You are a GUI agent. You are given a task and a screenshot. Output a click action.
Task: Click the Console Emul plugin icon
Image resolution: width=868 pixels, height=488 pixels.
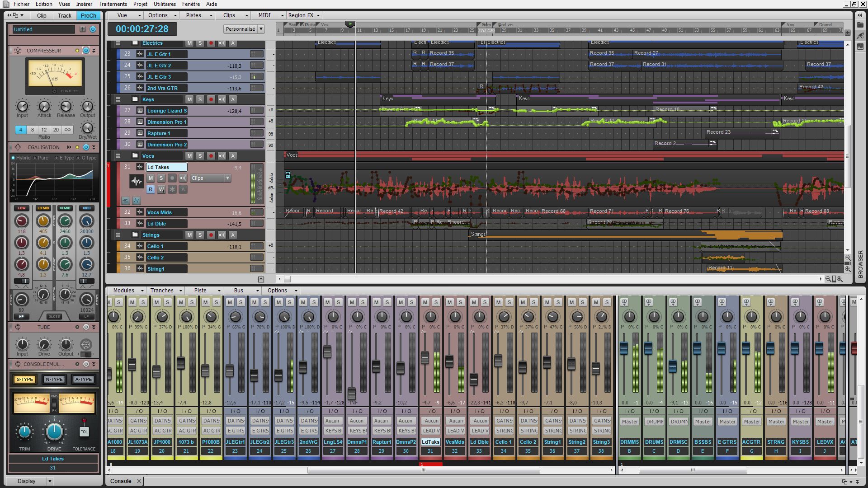(x=17, y=364)
